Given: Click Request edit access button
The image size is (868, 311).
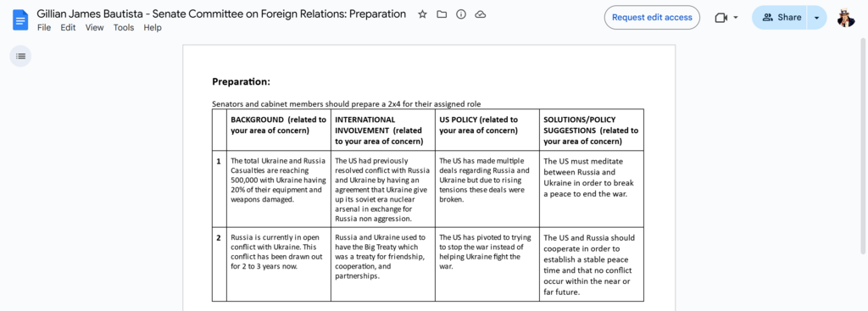Looking at the screenshot, I should tap(652, 18).
